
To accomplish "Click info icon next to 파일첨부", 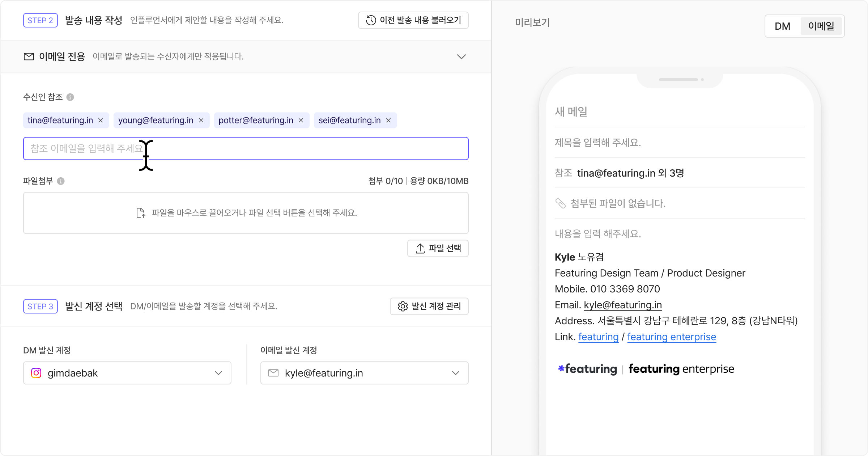I will [x=61, y=181].
